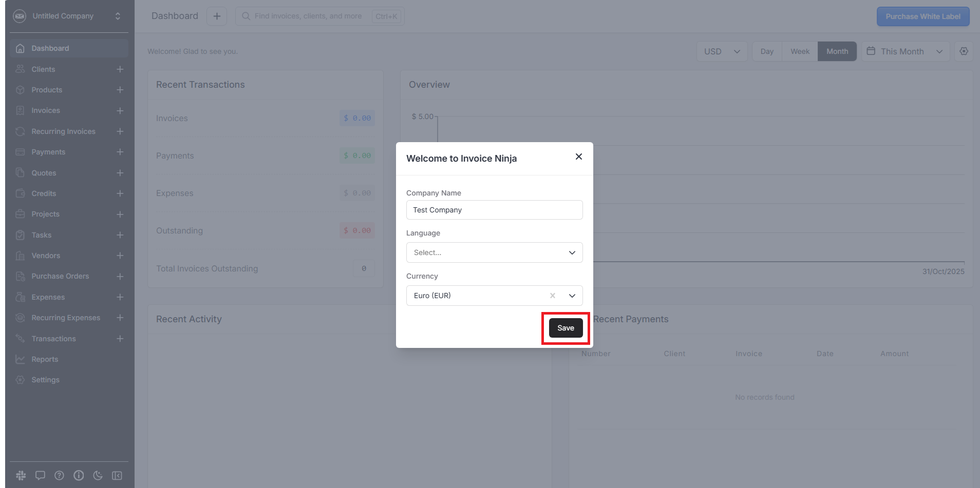The image size is (980, 488).
Task: Open the This Month date range dropdown
Action: coord(904,51)
